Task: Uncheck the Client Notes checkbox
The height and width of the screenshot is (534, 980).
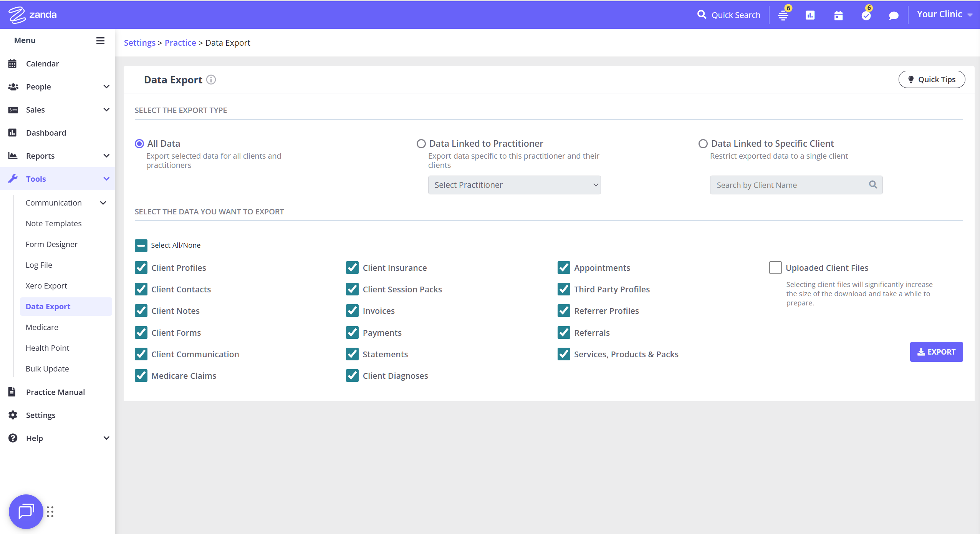Action: 141,311
